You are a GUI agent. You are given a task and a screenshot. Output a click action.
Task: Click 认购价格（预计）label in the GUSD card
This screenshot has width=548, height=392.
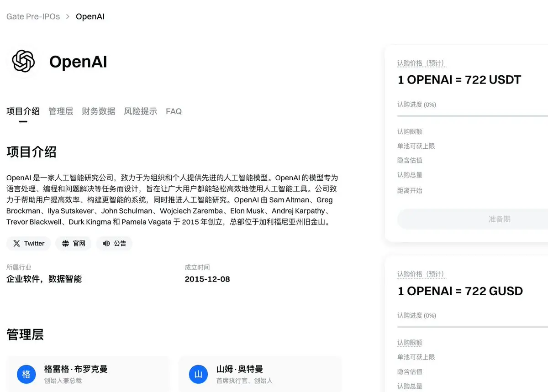pyautogui.click(x=421, y=274)
